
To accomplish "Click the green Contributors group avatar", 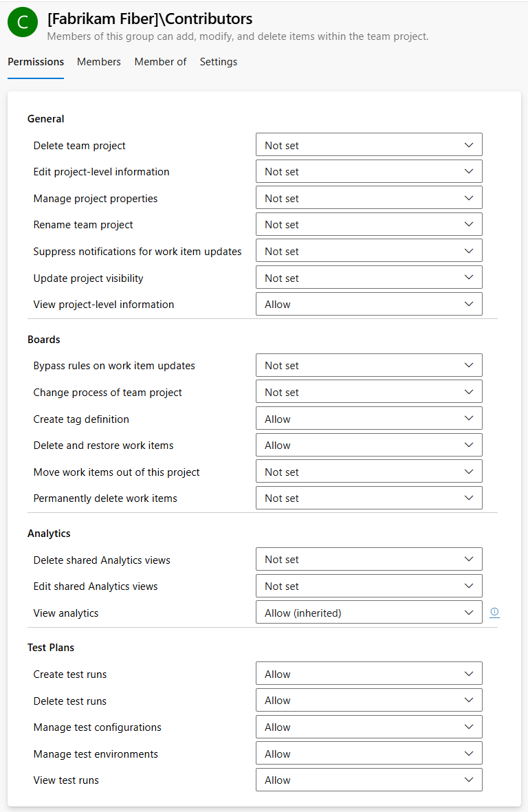I will [x=22, y=22].
